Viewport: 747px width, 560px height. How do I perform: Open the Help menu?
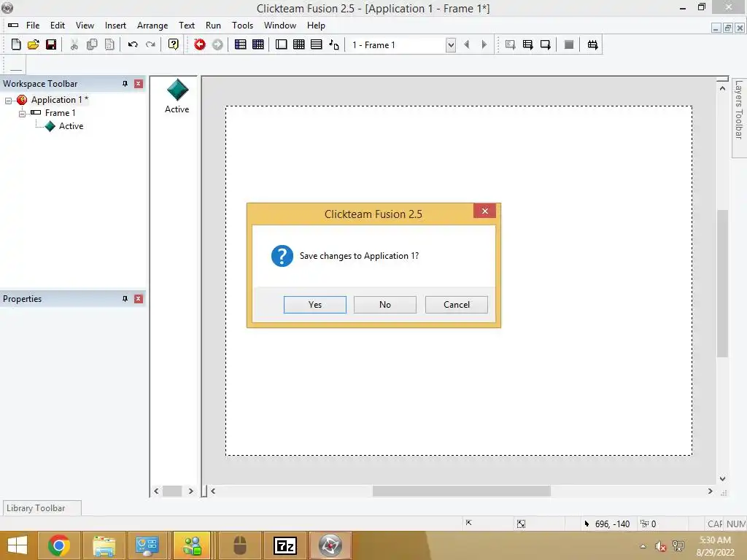316,26
